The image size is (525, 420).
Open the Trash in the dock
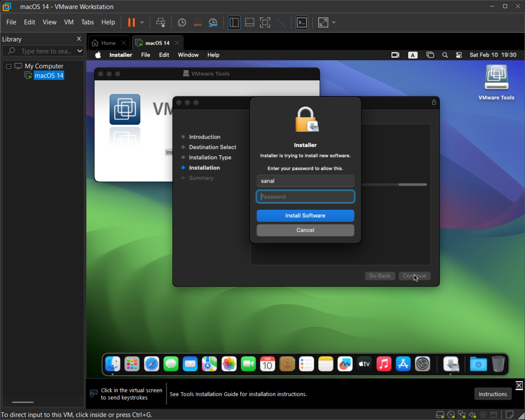click(498, 364)
